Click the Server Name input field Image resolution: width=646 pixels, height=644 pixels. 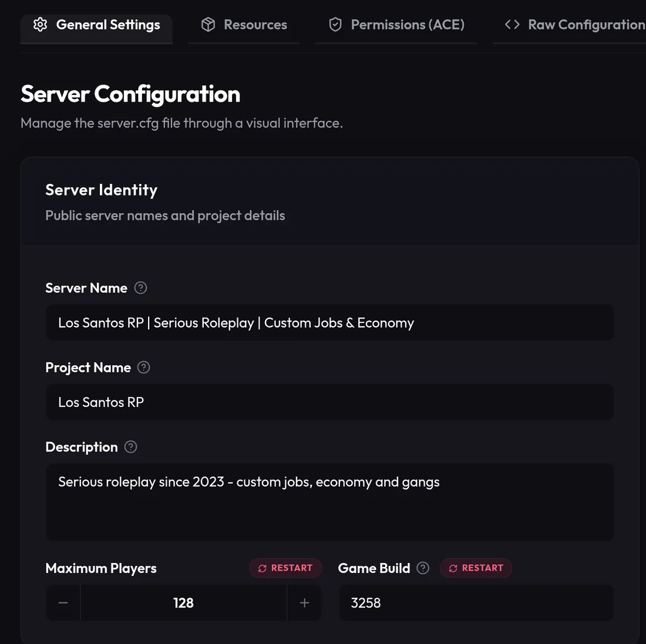tap(329, 322)
